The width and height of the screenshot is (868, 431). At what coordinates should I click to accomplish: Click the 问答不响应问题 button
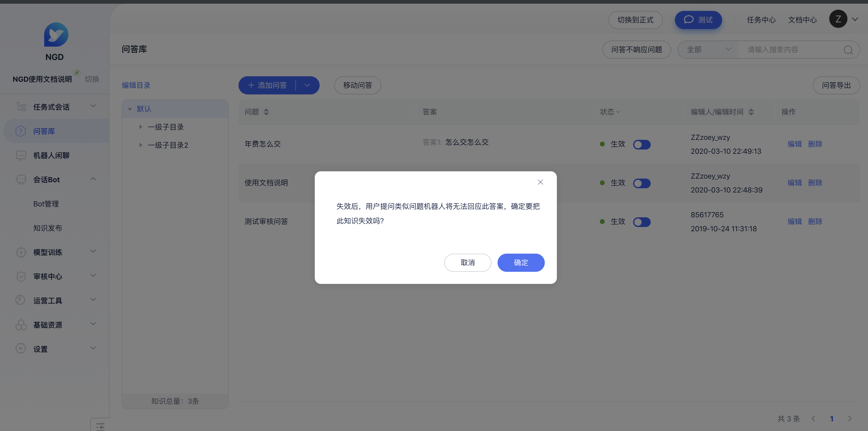(x=636, y=50)
